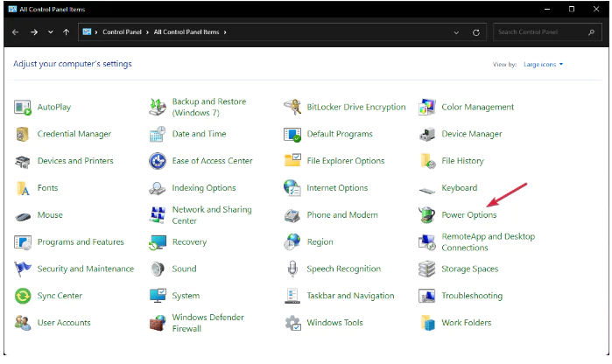Click the File History folder icon
Image resolution: width=612 pixels, height=364 pixels.
(x=427, y=161)
